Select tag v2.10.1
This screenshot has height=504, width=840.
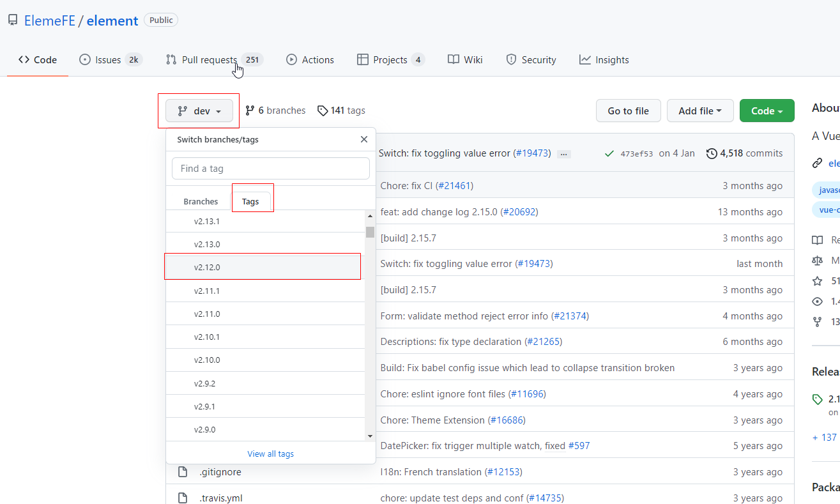(x=265, y=337)
